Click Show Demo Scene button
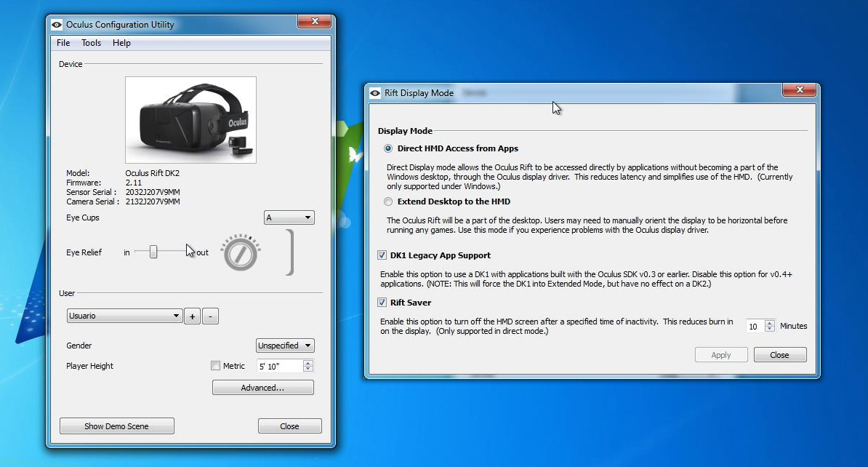Viewport: 868px width, 467px height. 117,426
